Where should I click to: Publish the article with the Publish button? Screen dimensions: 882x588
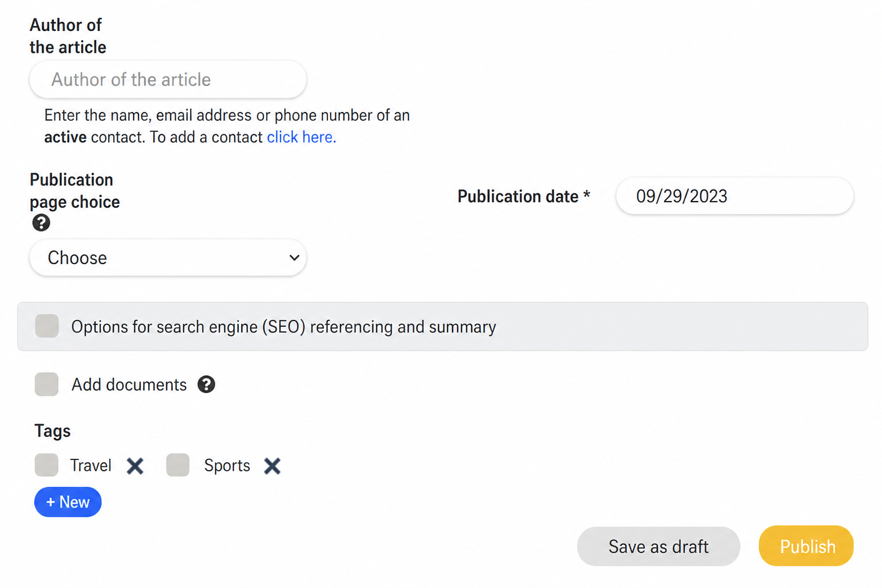(806, 546)
